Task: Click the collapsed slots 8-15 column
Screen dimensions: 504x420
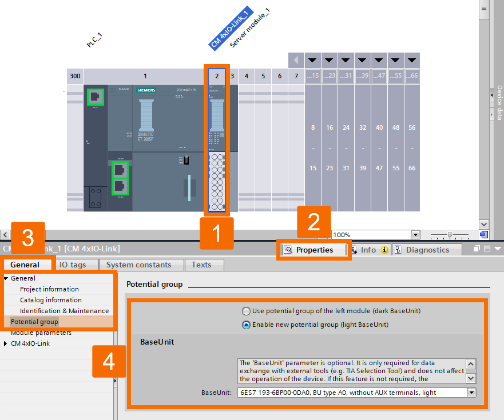Action: pos(313,147)
